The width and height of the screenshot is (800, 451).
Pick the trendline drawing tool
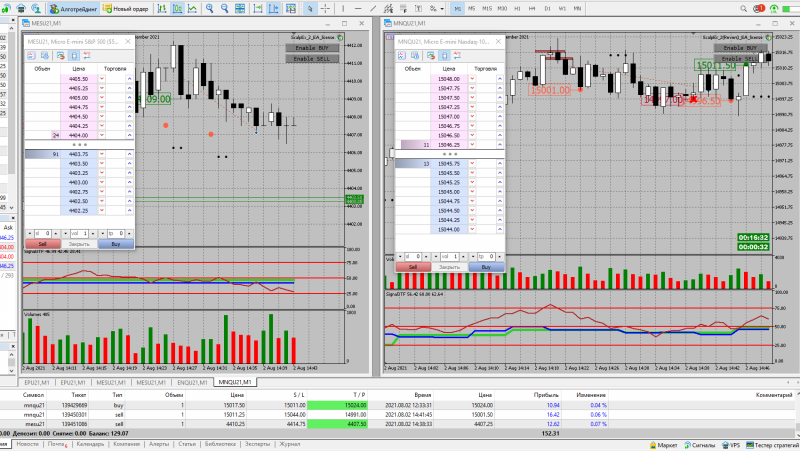(373, 9)
